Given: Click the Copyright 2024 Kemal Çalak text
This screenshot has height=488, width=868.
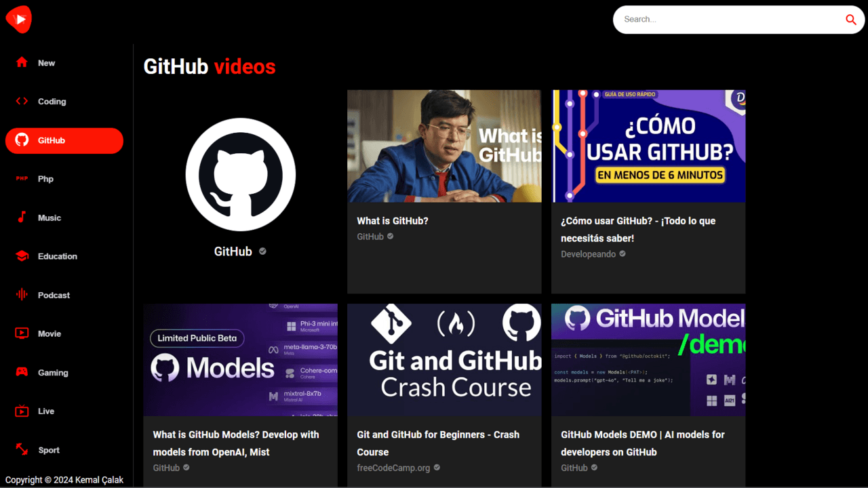Looking at the screenshot, I should [64, 480].
